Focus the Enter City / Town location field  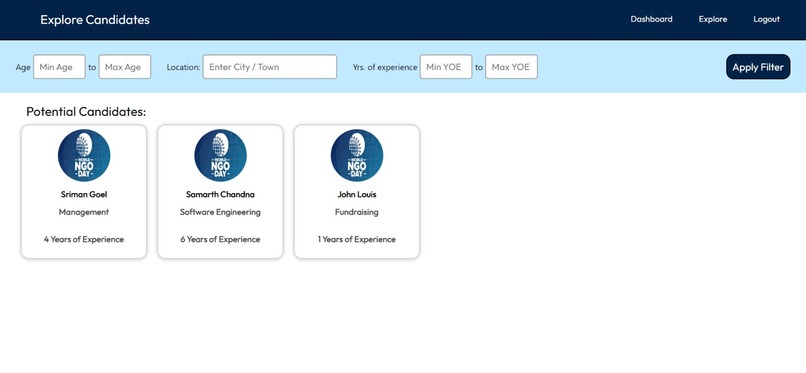coord(270,67)
